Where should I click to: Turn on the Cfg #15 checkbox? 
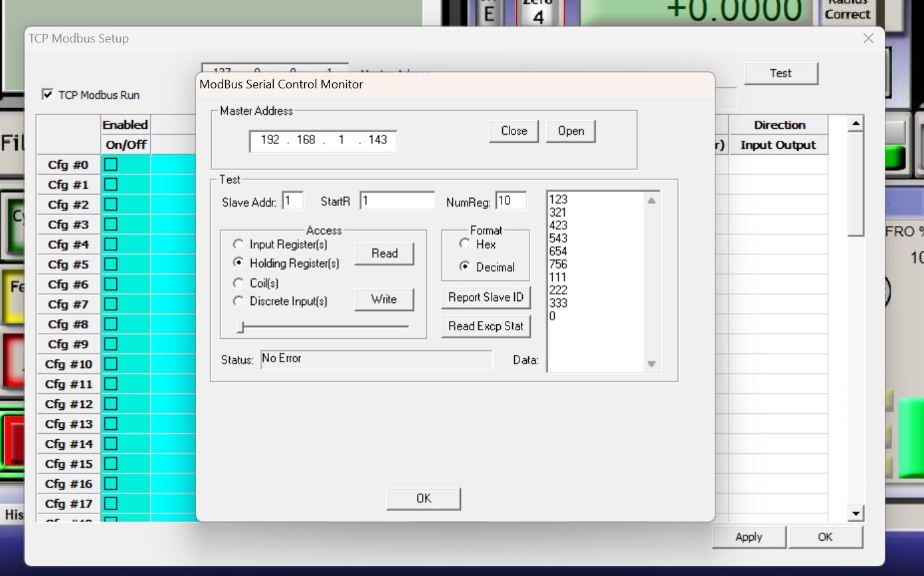(x=111, y=464)
